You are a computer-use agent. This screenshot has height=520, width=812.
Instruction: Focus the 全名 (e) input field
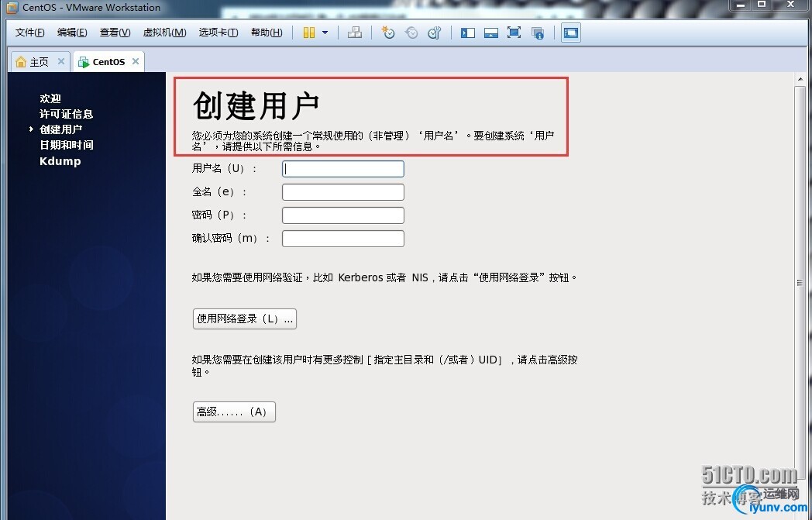(342, 192)
